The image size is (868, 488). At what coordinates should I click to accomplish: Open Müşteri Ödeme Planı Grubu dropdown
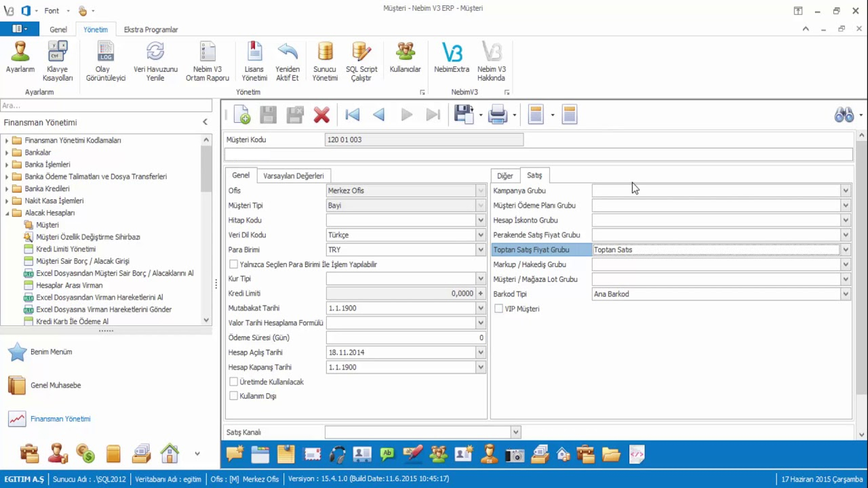[x=846, y=205]
